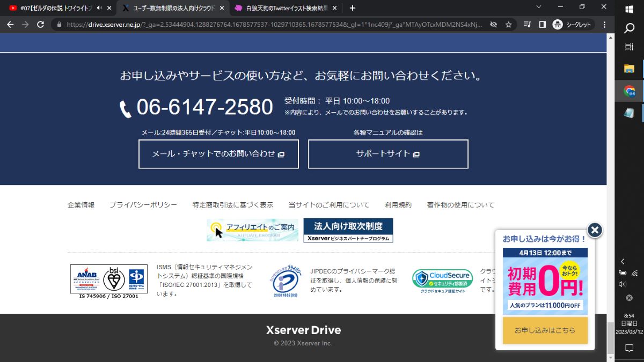Click the CloudSecure security seal
Screen dimensions: 644x362
coord(442,280)
